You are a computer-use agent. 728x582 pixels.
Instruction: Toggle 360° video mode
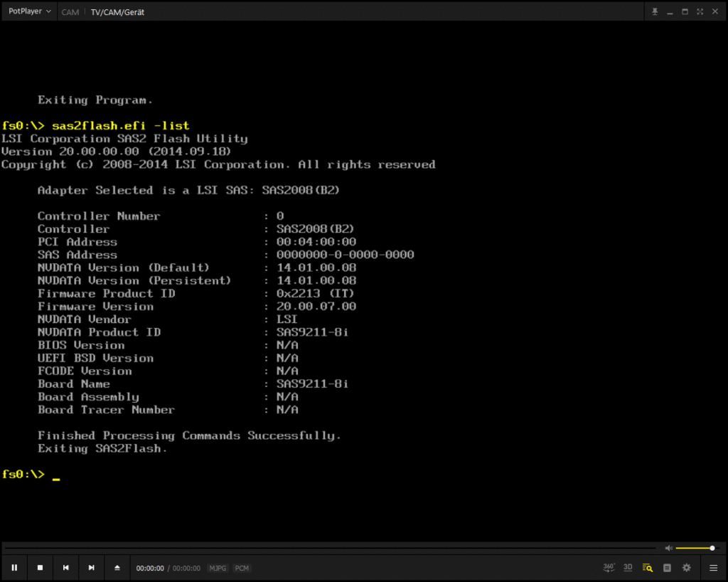[609, 567]
